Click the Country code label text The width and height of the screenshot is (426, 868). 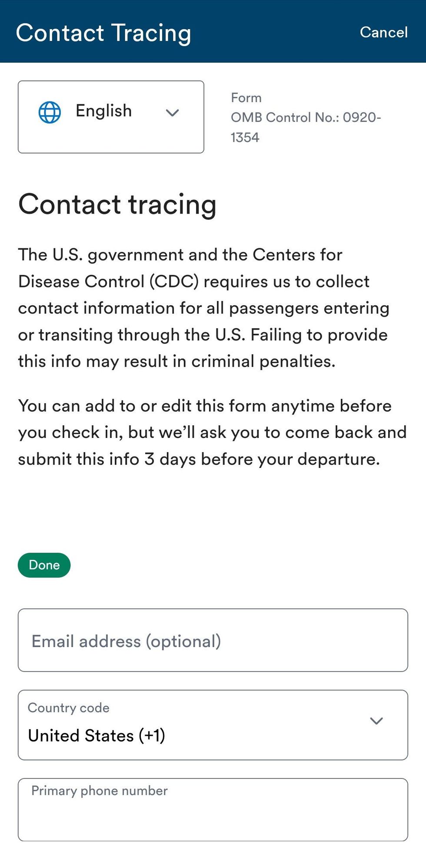click(69, 708)
